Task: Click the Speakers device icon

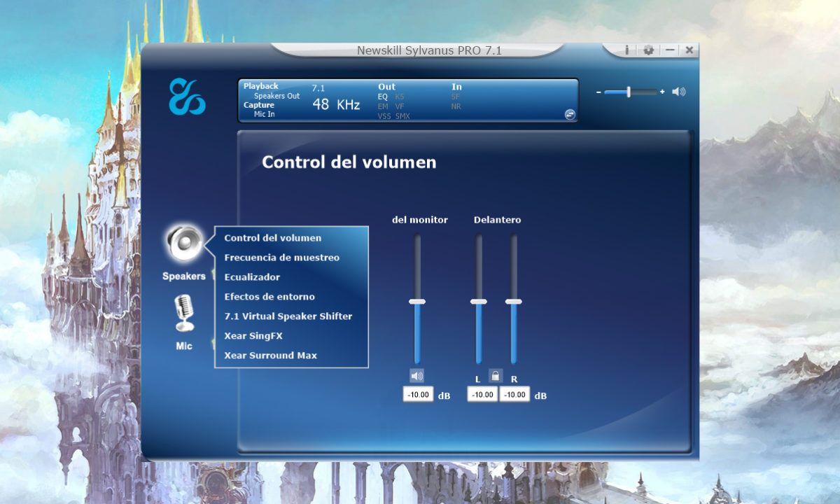Action: (x=184, y=243)
